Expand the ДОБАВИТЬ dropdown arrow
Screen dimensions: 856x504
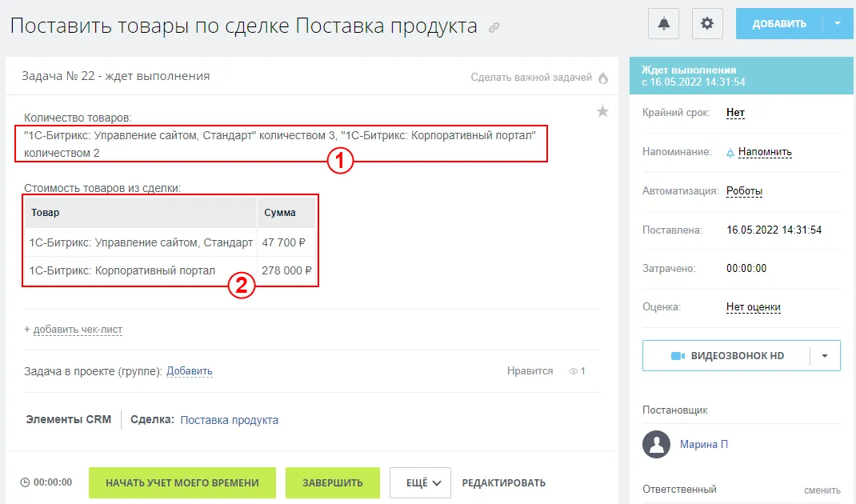[838, 23]
